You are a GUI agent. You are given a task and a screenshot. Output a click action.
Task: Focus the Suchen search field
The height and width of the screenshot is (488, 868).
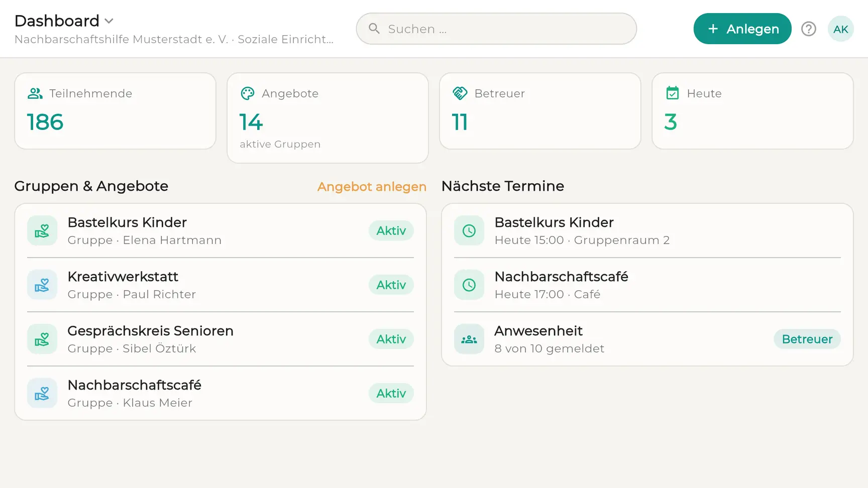click(496, 29)
